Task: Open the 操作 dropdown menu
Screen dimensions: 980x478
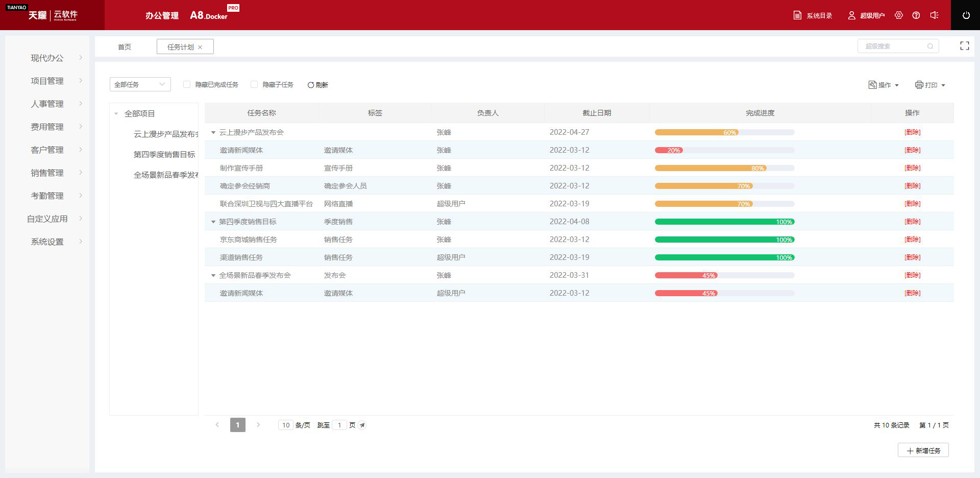Action: (884, 85)
